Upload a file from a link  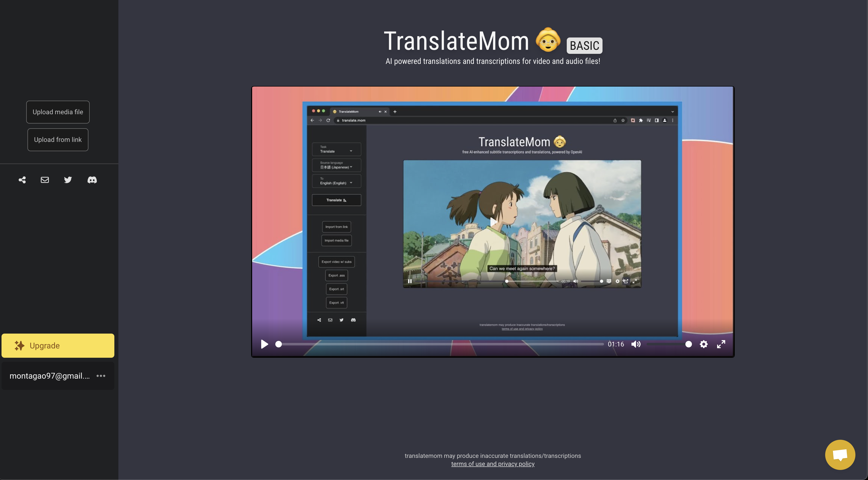pyautogui.click(x=58, y=139)
